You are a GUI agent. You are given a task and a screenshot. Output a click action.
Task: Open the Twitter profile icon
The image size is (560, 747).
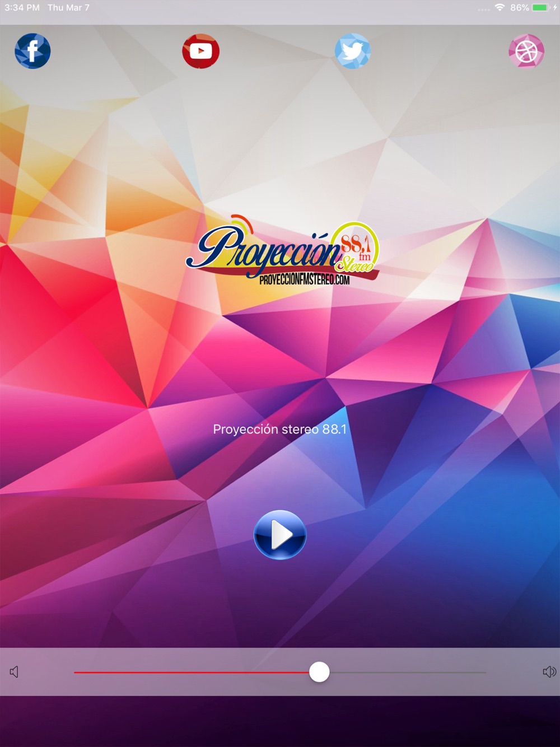[353, 51]
